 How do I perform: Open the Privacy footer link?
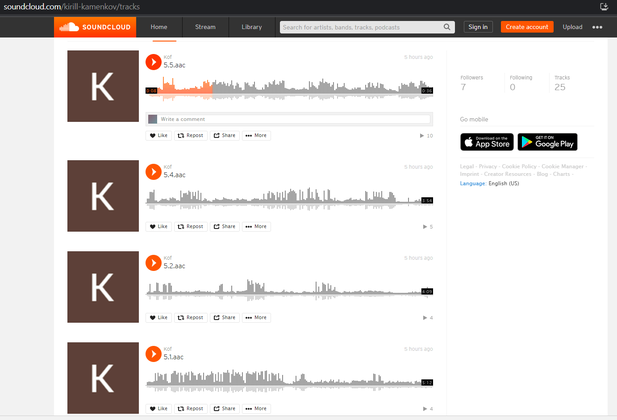click(488, 167)
